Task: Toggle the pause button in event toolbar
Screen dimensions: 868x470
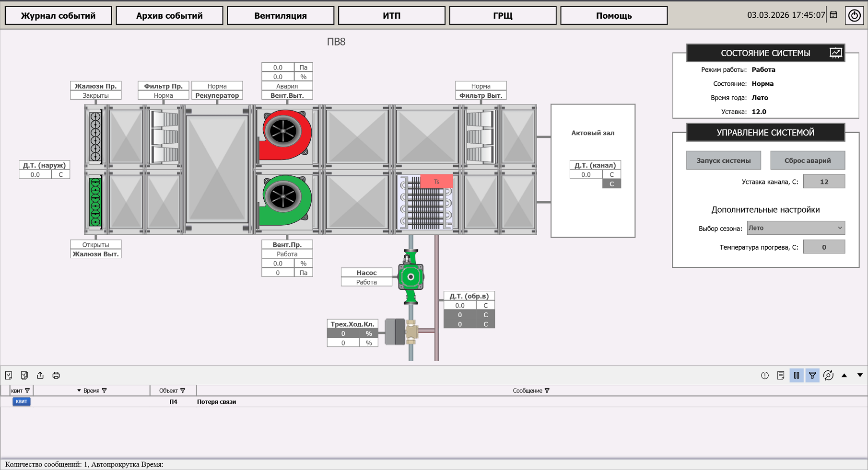Action: [797, 375]
